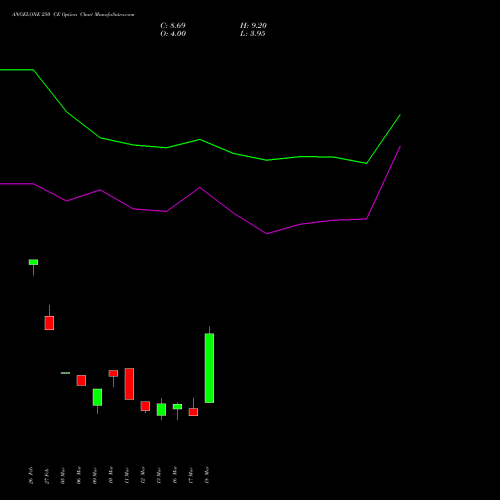Click the tall green candle above 18 Mar

(209, 368)
